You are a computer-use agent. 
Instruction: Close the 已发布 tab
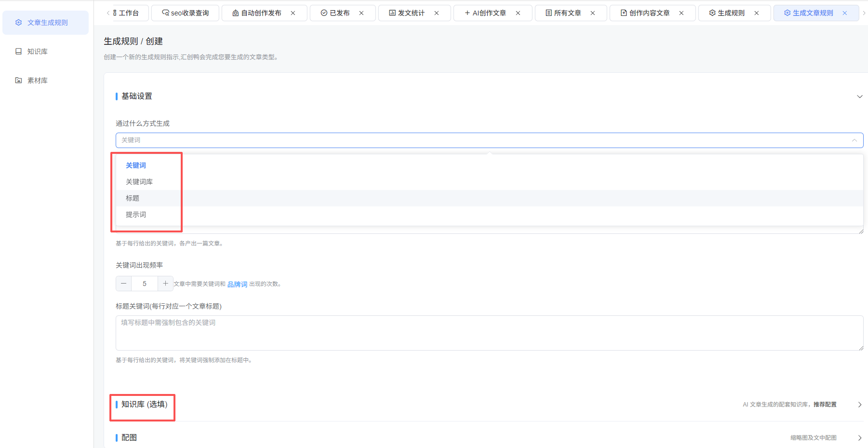point(361,13)
